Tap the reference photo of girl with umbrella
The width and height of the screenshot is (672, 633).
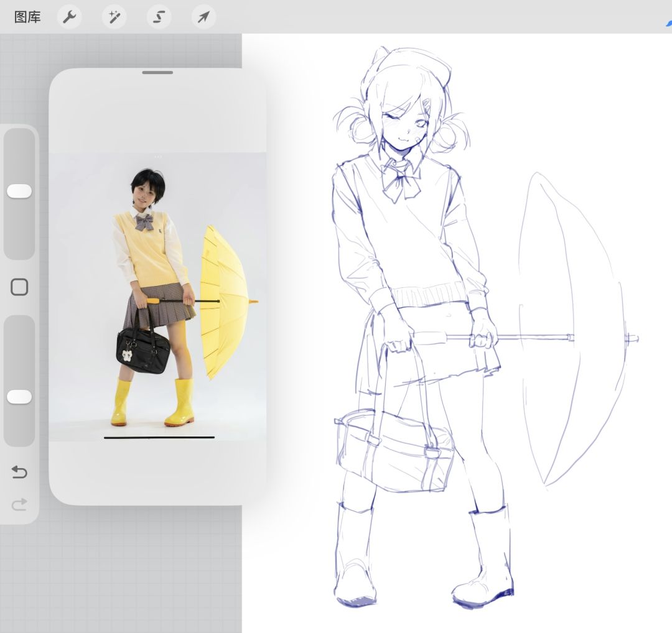click(x=157, y=297)
